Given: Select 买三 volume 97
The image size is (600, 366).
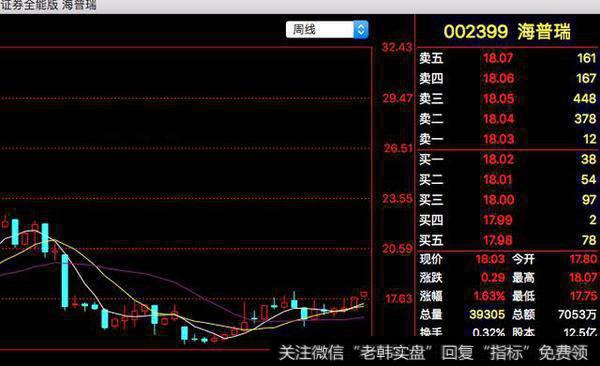Looking at the screenshot, I should 589,200.
